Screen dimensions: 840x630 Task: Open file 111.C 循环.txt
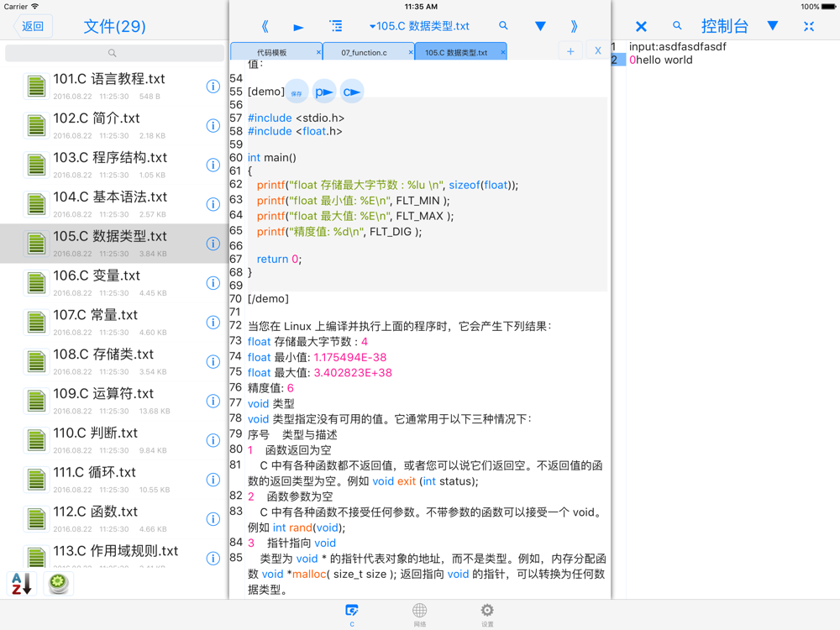coord(113,480)
